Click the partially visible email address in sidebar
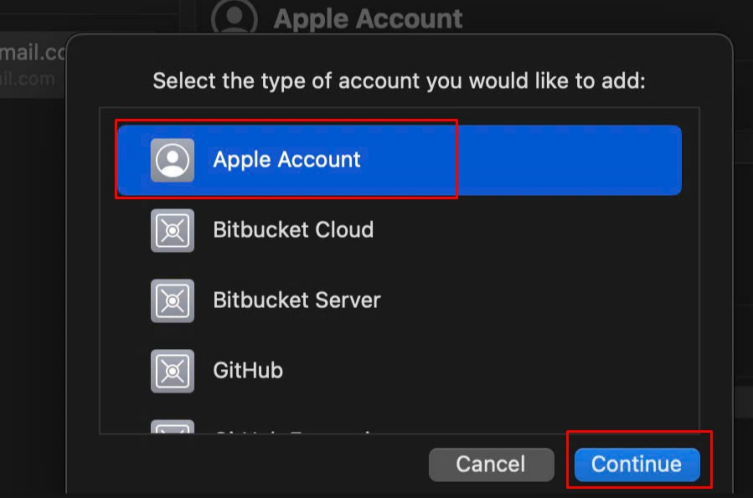The width and height of the screenshot is (753, 499). (x=32, y=52)
